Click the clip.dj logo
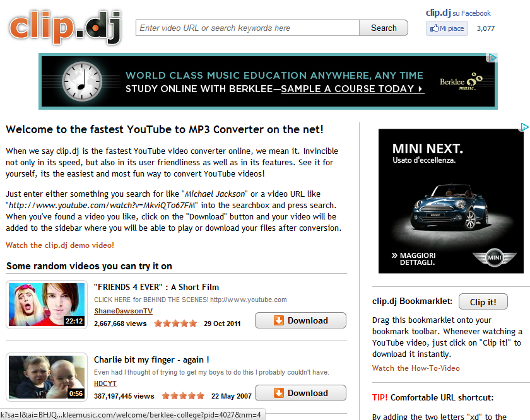 coord(65,28)
